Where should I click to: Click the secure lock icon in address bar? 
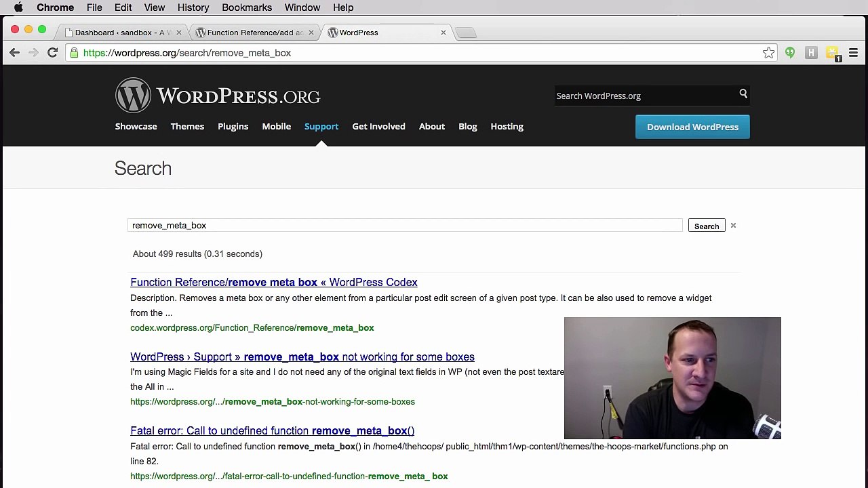pyautogui.click(x=74, y=53)
